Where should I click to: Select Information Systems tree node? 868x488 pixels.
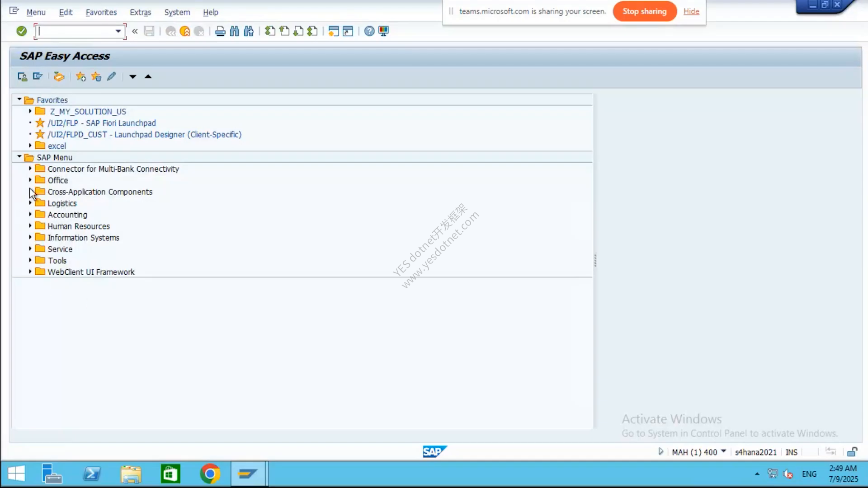(x=84, y=238)
